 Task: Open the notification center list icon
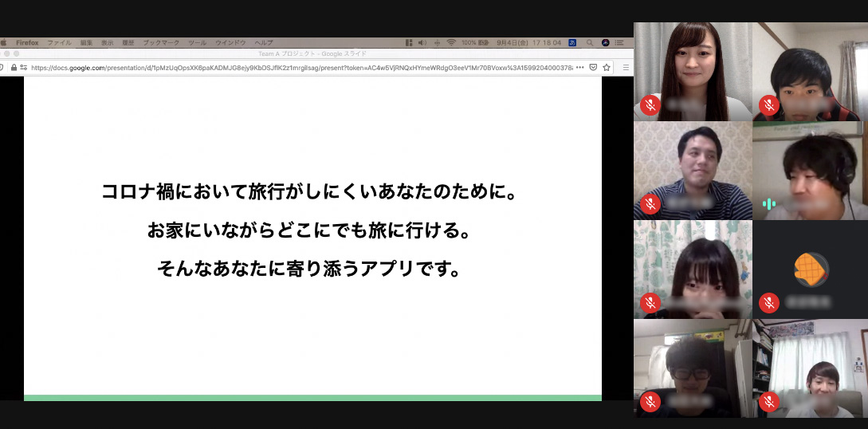pos(619,42)
